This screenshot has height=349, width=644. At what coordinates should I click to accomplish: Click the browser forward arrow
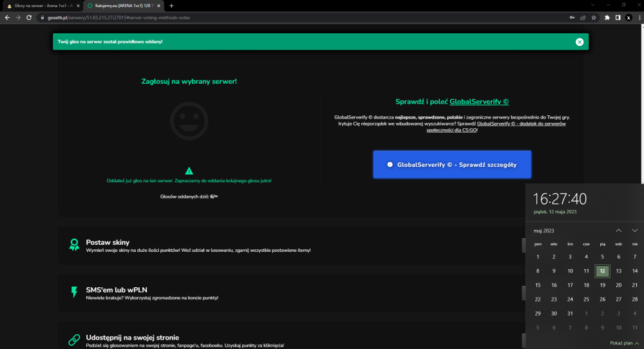point(18,17)
